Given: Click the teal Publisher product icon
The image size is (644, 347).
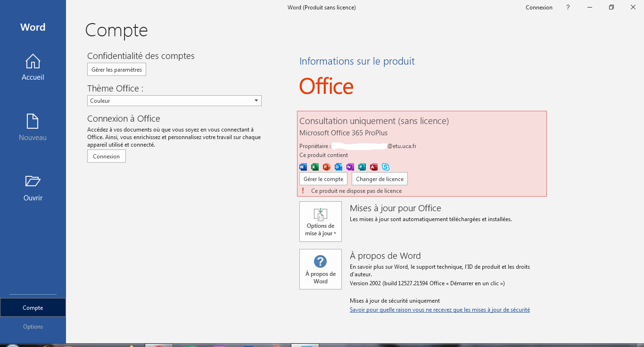Looking at the screenshot, I should point(362,167).
